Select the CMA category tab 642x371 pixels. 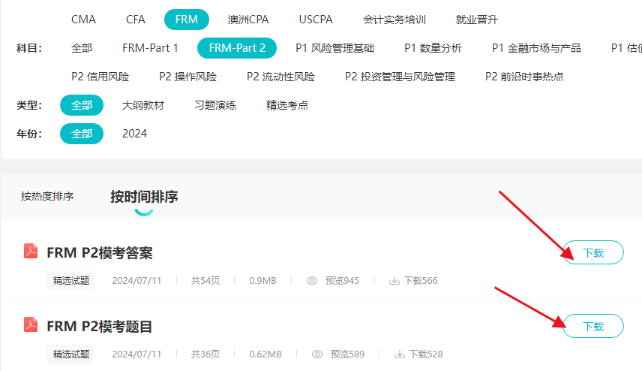click(84, 20)
